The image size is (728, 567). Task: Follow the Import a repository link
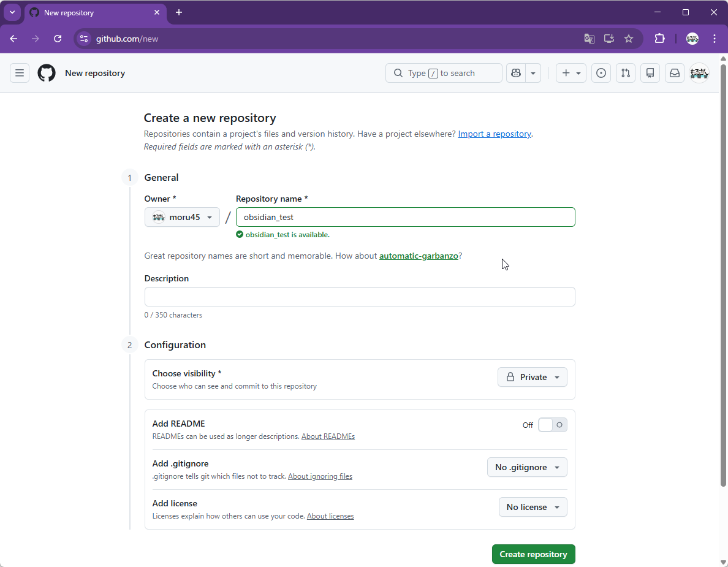coord(495,134)
